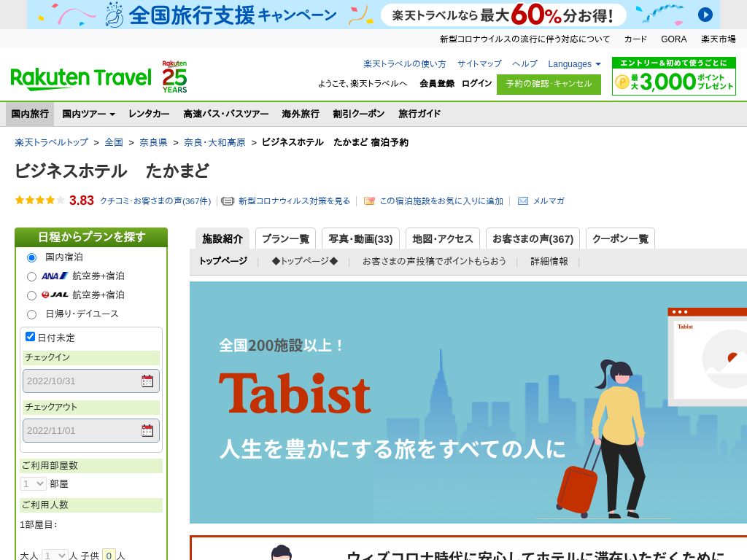Image resolution: width=747 pixels, height=560 pixels.
Task: Click the mask icon before 新型コロナウィルス対策
Action: click(228, 201)
